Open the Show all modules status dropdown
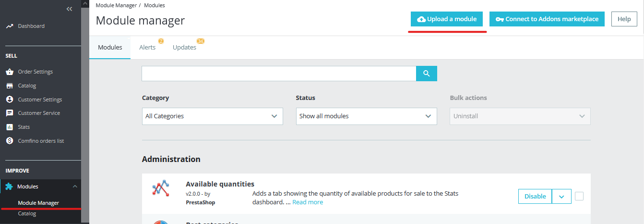The height and width of the screenshot is (224, 644). (x=367, y=116)
